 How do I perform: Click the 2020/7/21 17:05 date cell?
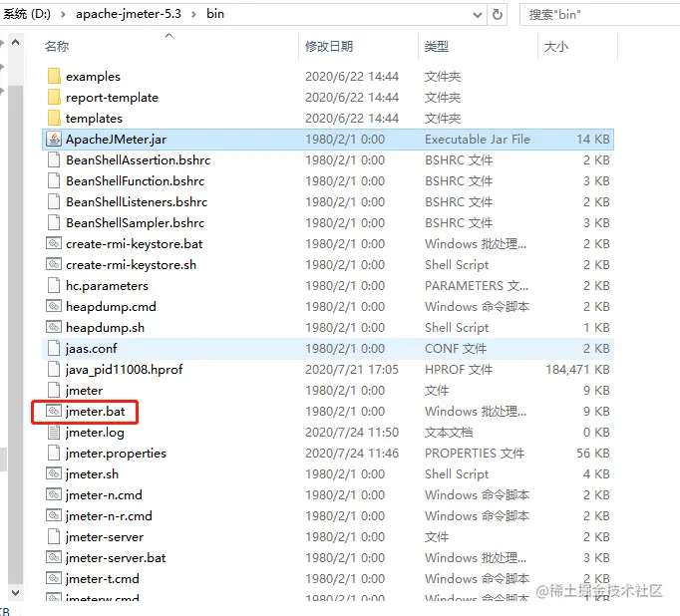(x=352, y=370)
